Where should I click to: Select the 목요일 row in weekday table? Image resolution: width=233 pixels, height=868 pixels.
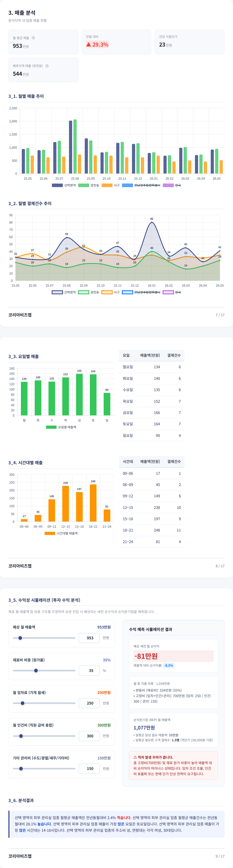coord(152,401)
